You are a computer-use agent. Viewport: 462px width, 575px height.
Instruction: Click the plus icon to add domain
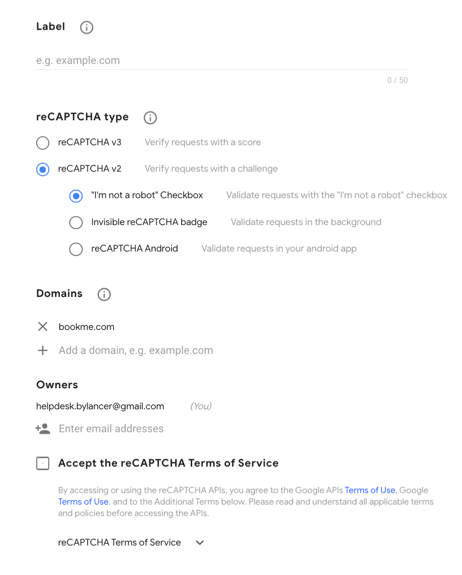(43, 350)
